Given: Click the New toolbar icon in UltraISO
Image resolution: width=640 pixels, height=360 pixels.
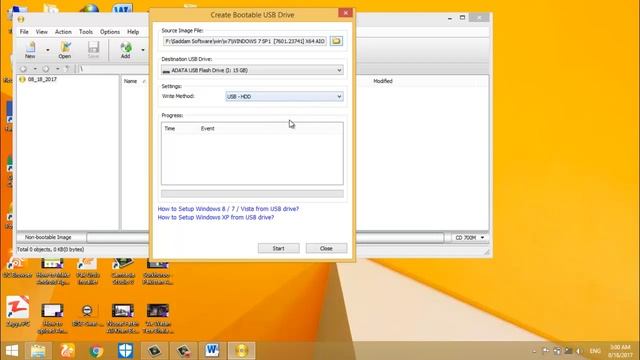Looking at the screenshot, I should pyautogui.click(x=30, y=50).
